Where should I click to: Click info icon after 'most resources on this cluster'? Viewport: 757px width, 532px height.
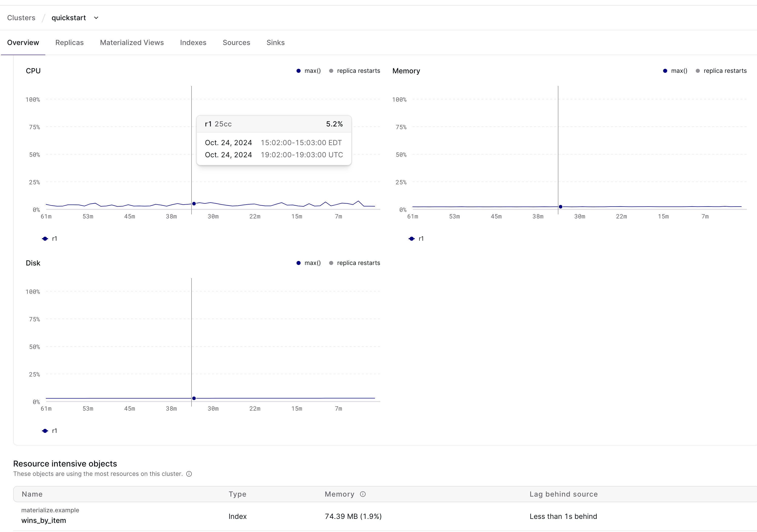point(189,474)
